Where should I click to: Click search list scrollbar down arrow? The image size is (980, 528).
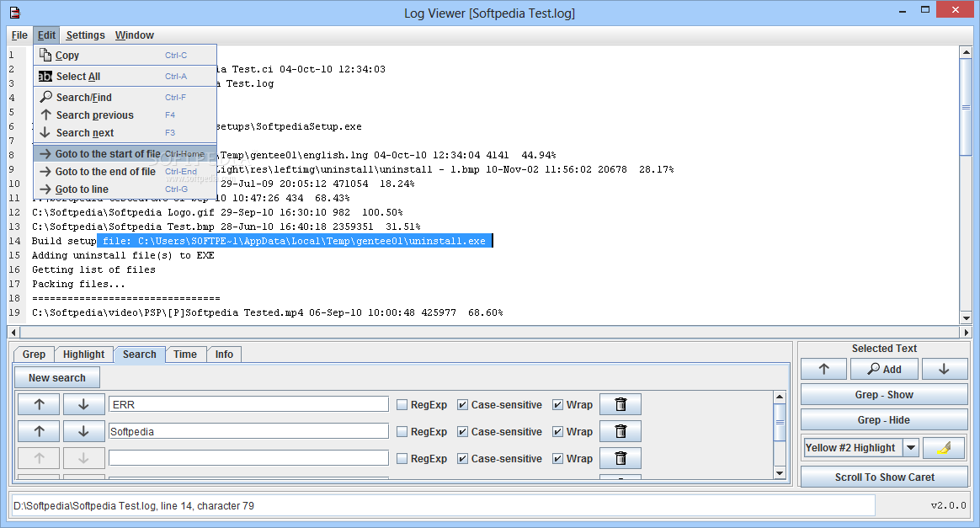pyautogui.click(x=780, y=473)
